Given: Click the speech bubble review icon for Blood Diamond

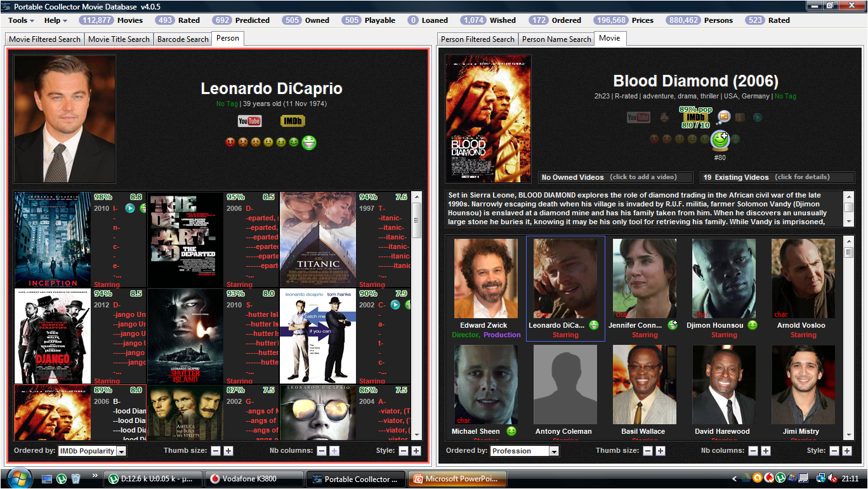Looking at the screenshot, I should coord(723,117).
